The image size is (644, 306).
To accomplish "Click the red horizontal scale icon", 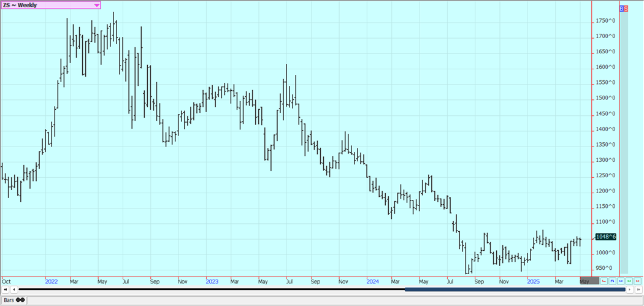I will pos(637,281).
